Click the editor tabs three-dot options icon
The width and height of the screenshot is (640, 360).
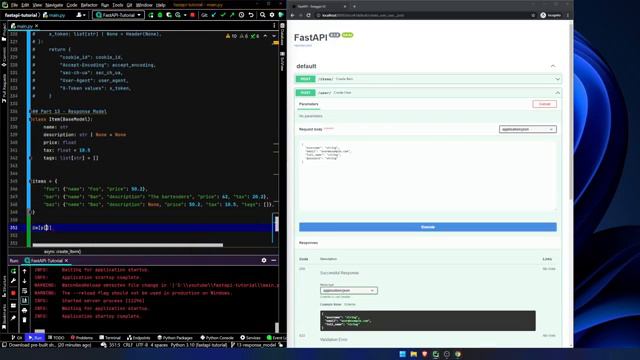coord(274,26)
